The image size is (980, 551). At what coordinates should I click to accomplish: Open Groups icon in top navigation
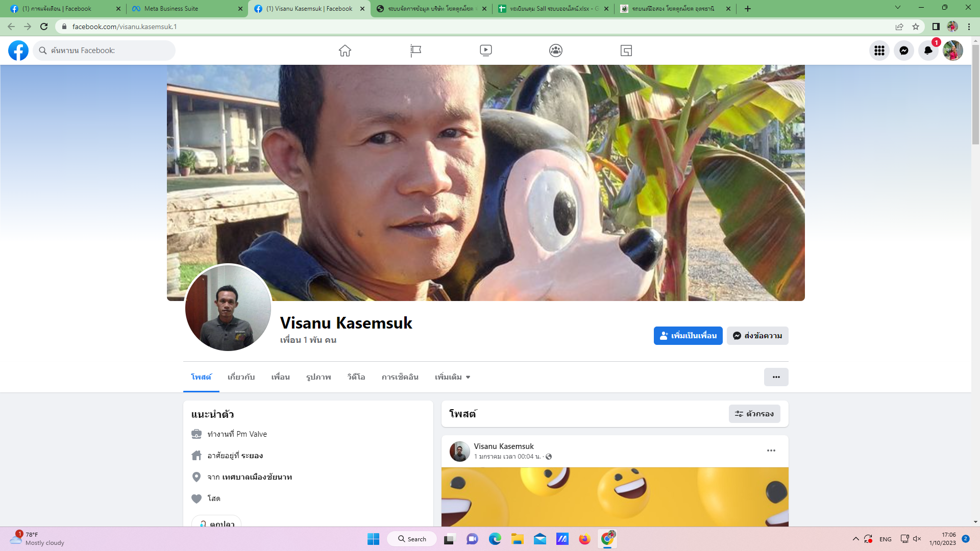pyautogui.click(x=555, y=51)
